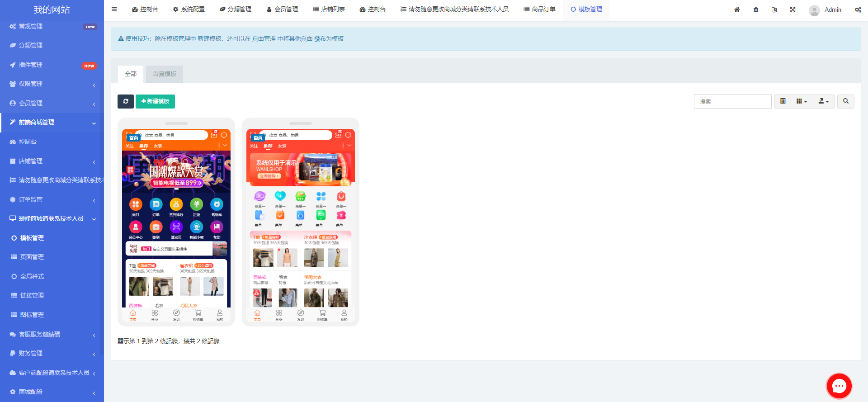Image resolution: width=868 pixels, height=402 pixels.
Task: Switch to top tab 请勿随意更改商城分类请联系技术人员
Action: [x=454, y=9]
